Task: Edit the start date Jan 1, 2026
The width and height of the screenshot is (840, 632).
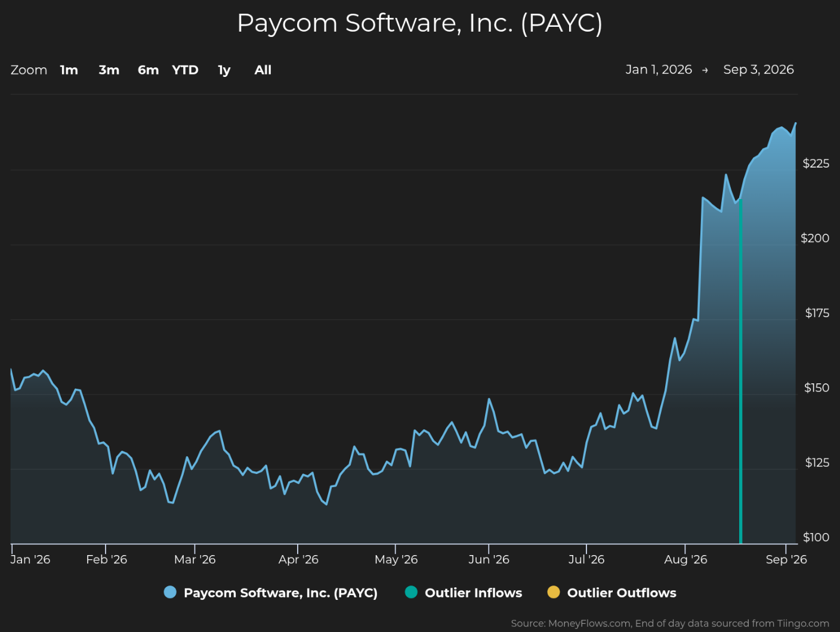Action: click(659, 70)
